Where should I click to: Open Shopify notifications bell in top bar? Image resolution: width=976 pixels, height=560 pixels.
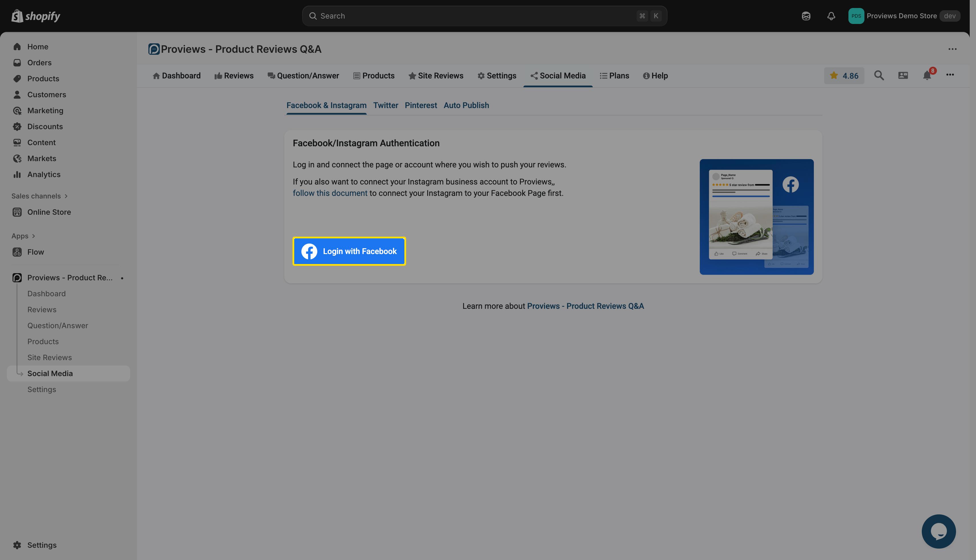pos(831,16)
